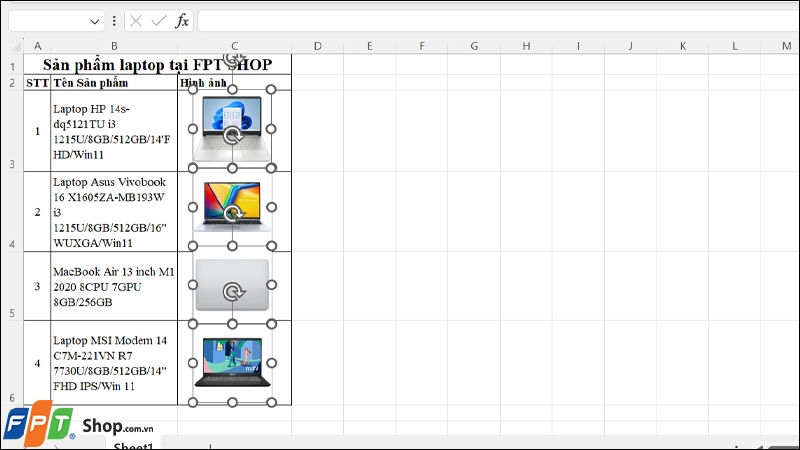Switch to the Sheet1 tab
The height and width of the screenshot is (450, 800).
tap(134, 445)
